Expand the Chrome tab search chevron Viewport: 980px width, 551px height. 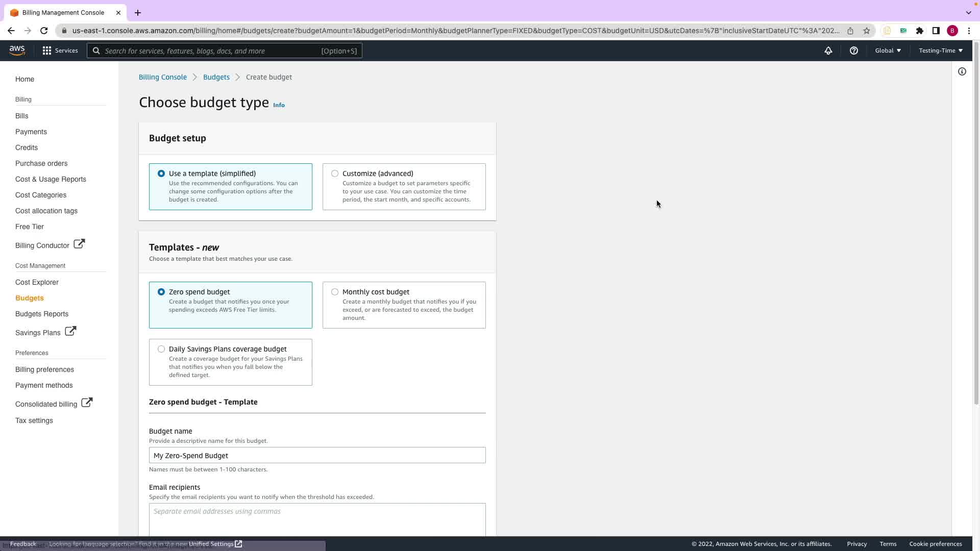pos(968,12)
